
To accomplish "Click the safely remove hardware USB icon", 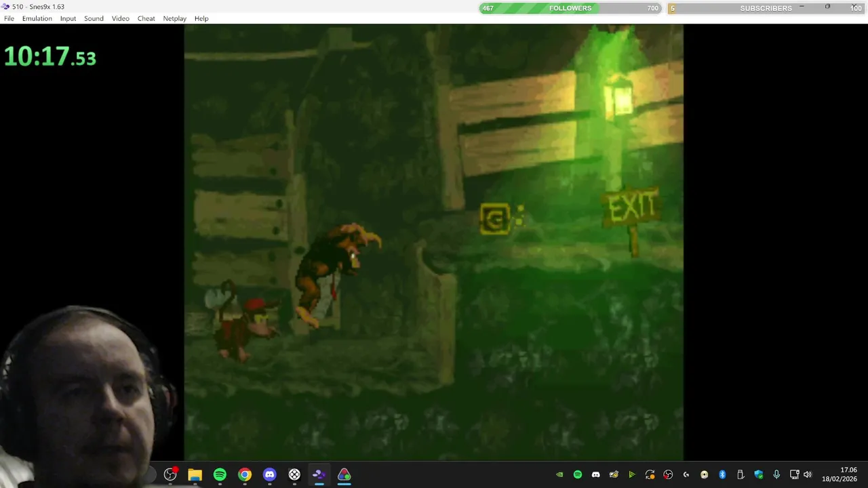I will click(741, 474).
